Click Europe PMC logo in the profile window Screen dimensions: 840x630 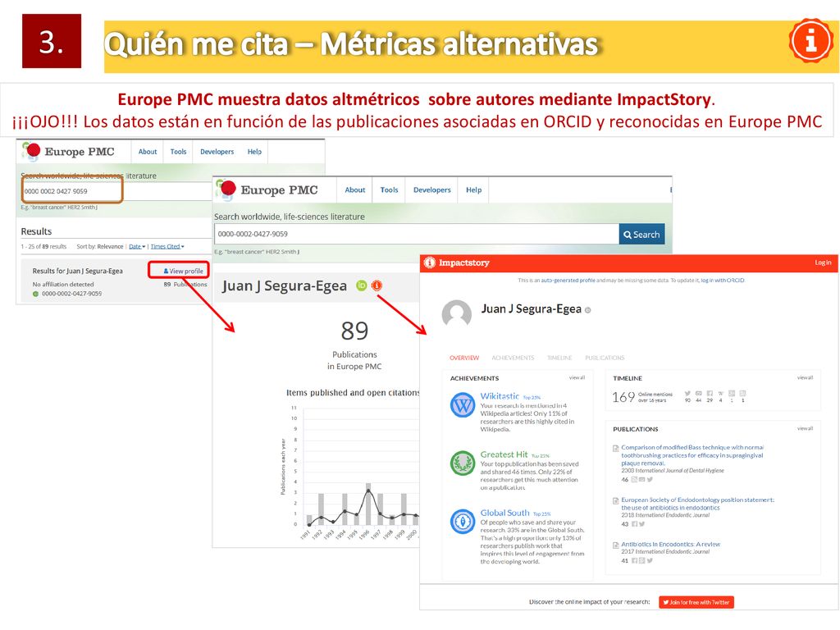(x=267, y=189)
